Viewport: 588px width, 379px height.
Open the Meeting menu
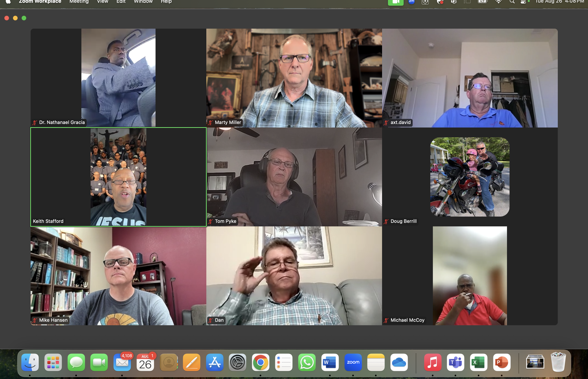pyautogui.click(x=79, y=2)
